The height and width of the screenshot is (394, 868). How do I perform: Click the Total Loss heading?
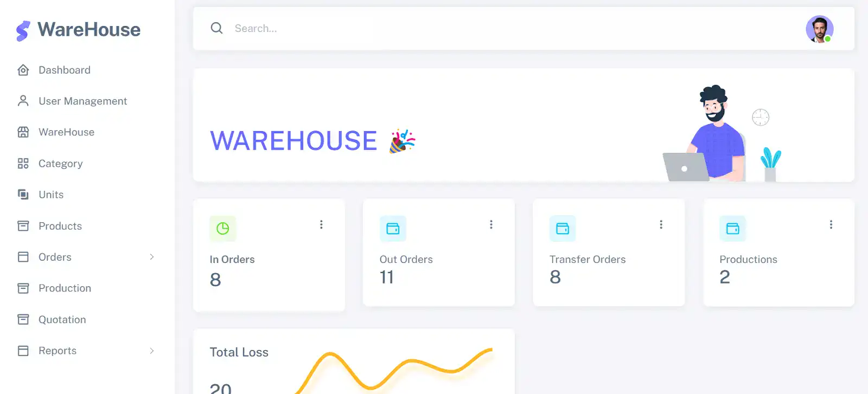click(239, 352)
